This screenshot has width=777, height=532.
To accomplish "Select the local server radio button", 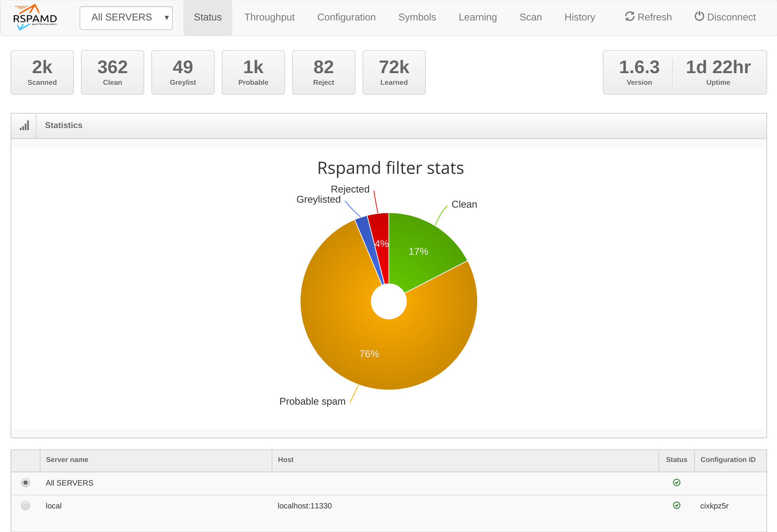I will point(25,505).
